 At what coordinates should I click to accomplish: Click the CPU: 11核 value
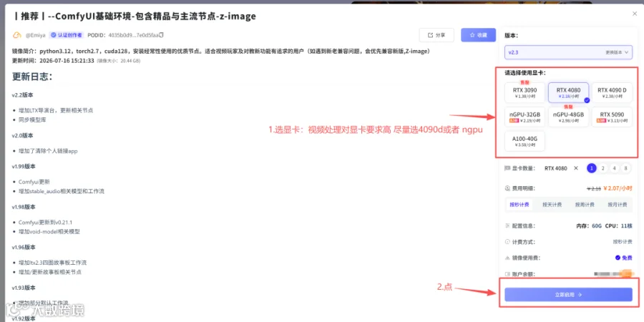point(619,226)
